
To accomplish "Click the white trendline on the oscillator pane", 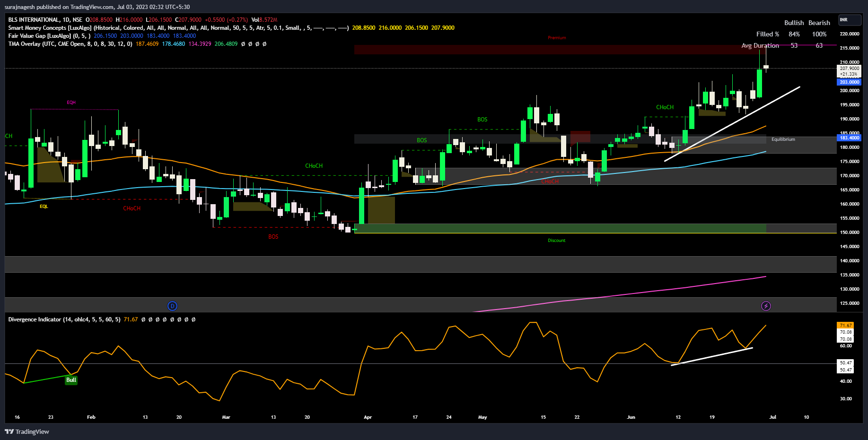I will (x=712, y=356).
